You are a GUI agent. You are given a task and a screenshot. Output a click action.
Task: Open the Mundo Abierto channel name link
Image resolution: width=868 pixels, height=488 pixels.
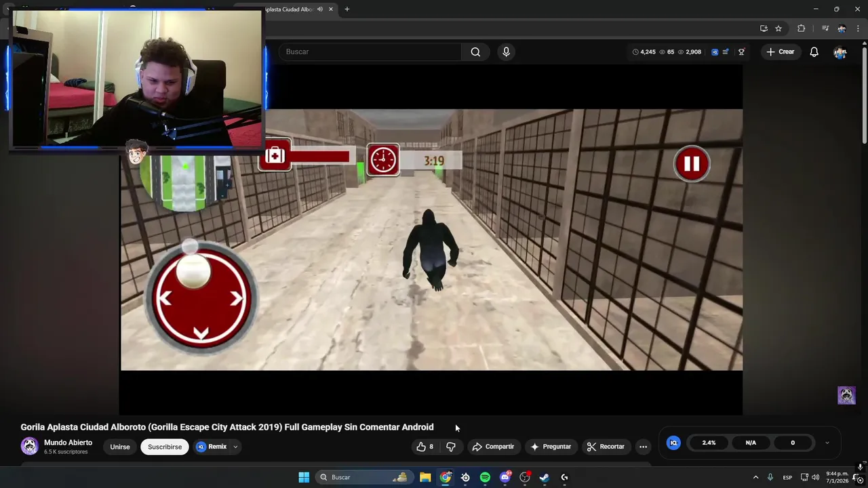click(68, 443)
